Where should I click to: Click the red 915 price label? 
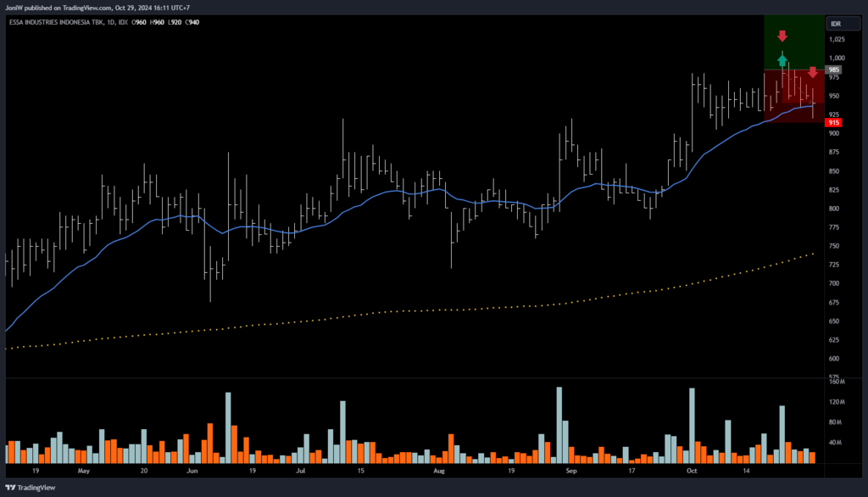(834, 123)
